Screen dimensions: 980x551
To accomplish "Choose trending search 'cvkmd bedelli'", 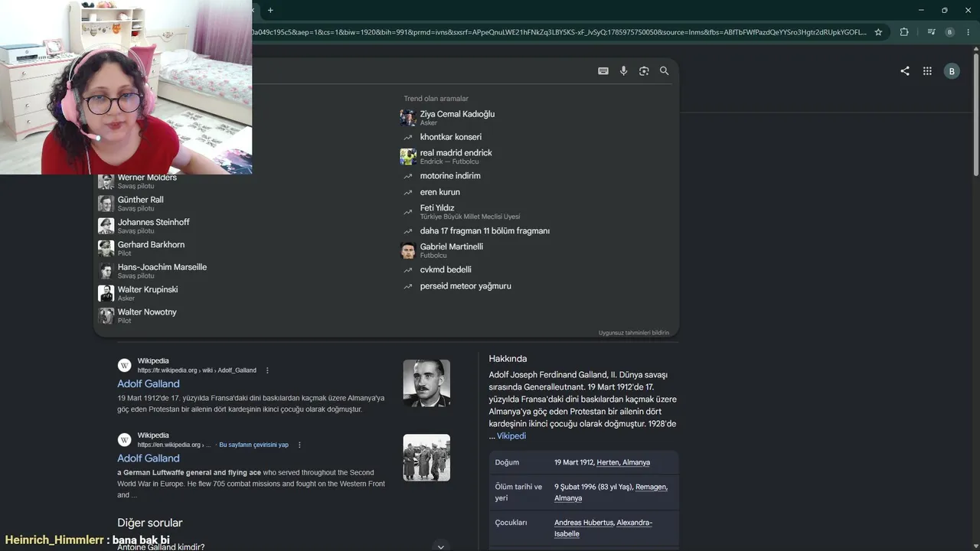I will [437, 270].
